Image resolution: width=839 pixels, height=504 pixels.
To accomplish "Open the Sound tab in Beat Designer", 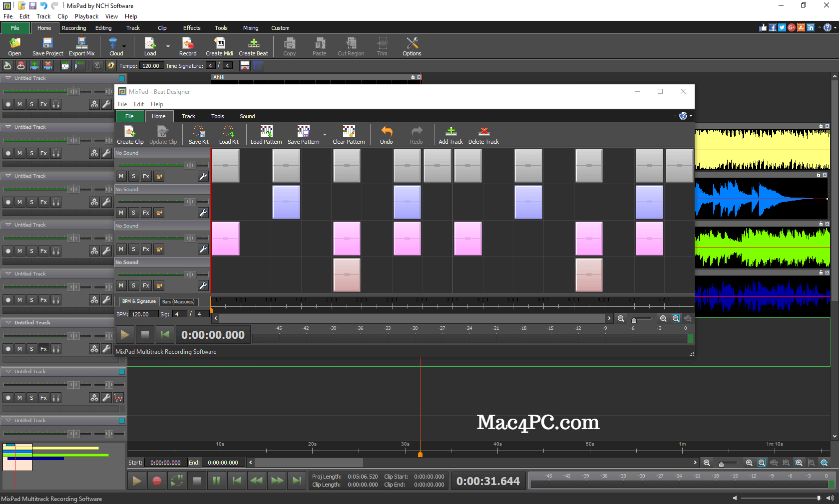I will point(247,116).
